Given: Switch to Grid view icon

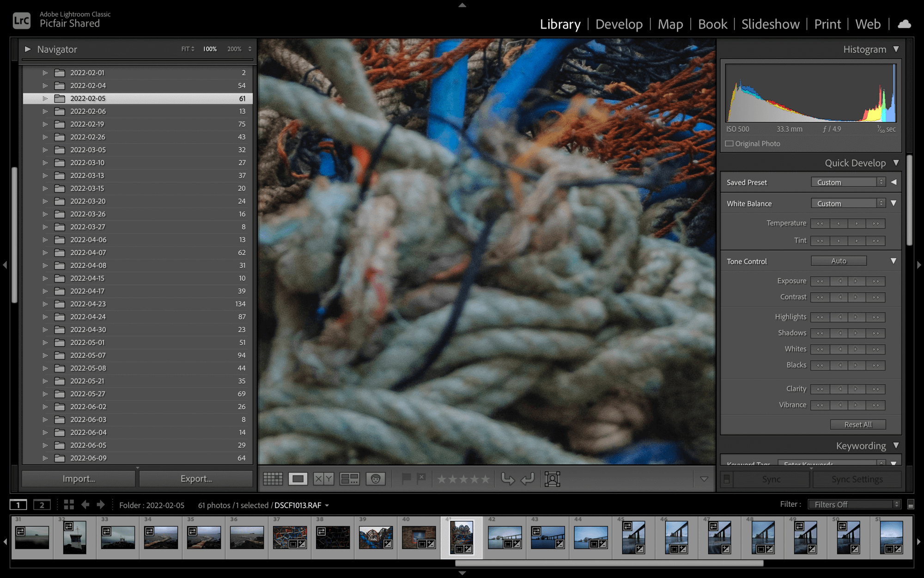Looking at the screenshot, I should [273, 479].
